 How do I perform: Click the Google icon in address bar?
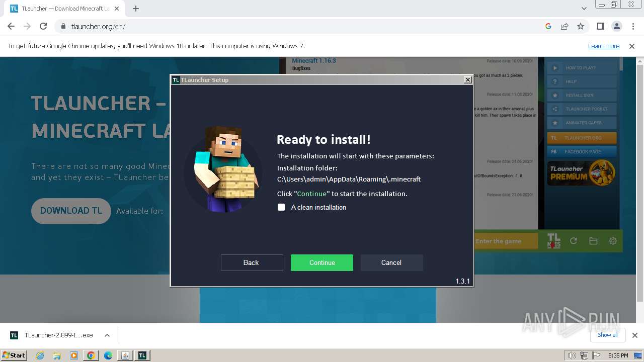pyautogui.click(x=548, y=26)
